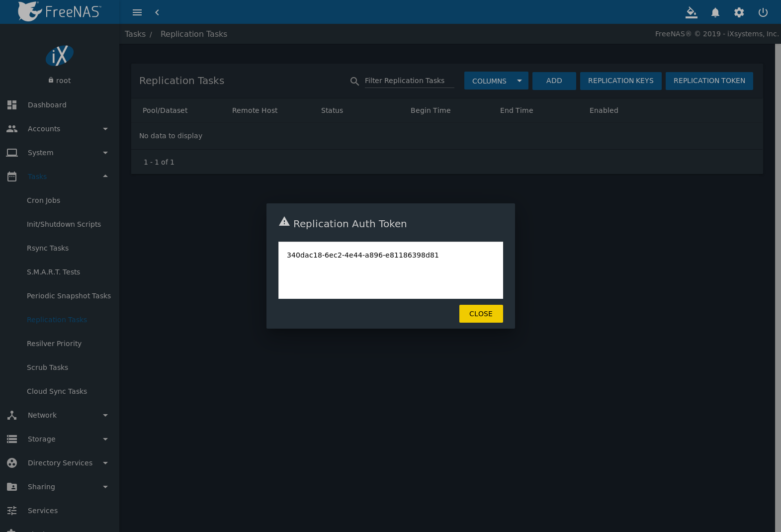
Task: Click the Directory Services icon
Action: click(12, 463)
